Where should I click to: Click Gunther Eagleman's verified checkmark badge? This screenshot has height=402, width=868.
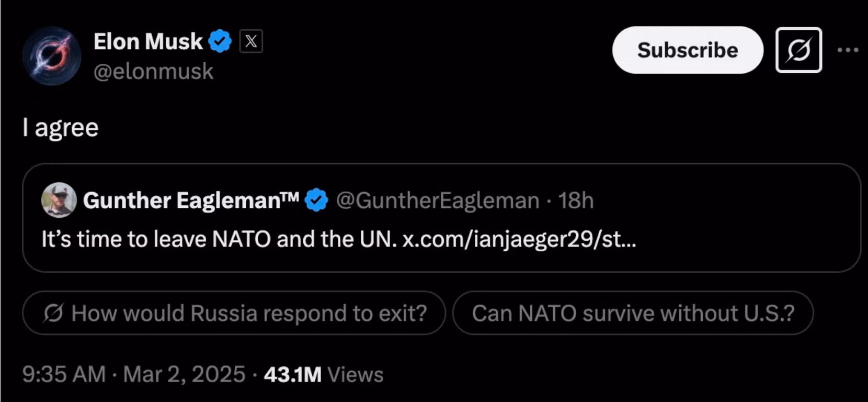point(316,200)
